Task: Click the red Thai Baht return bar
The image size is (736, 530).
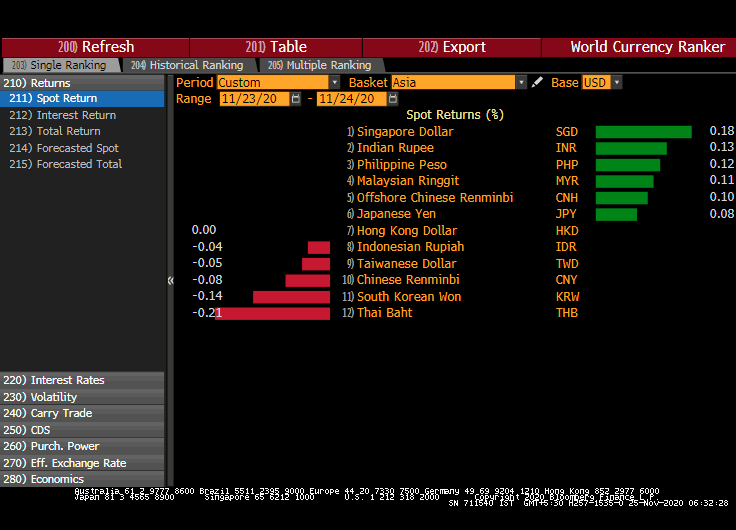Action: tap(273, 313)
